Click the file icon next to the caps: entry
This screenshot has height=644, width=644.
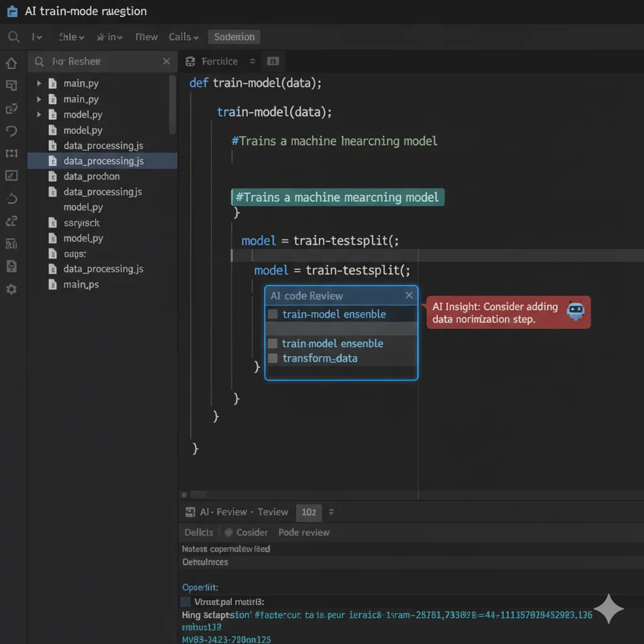coord(53,253)
